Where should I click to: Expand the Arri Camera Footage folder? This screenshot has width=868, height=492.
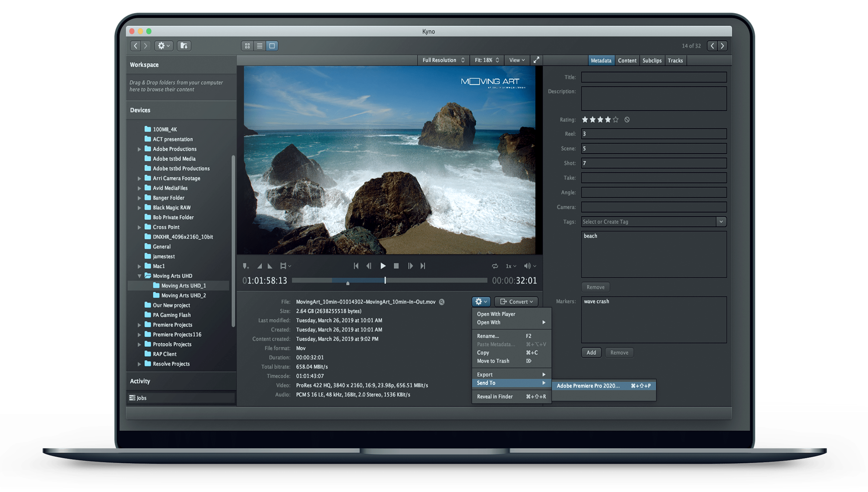[x=139, y=179]
